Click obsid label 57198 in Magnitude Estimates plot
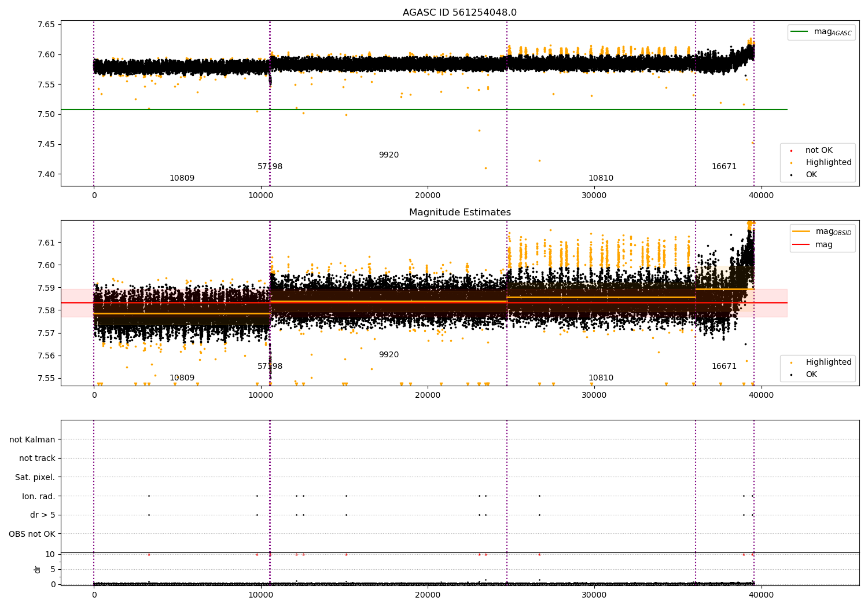868x608 pixels. [270, 367]
